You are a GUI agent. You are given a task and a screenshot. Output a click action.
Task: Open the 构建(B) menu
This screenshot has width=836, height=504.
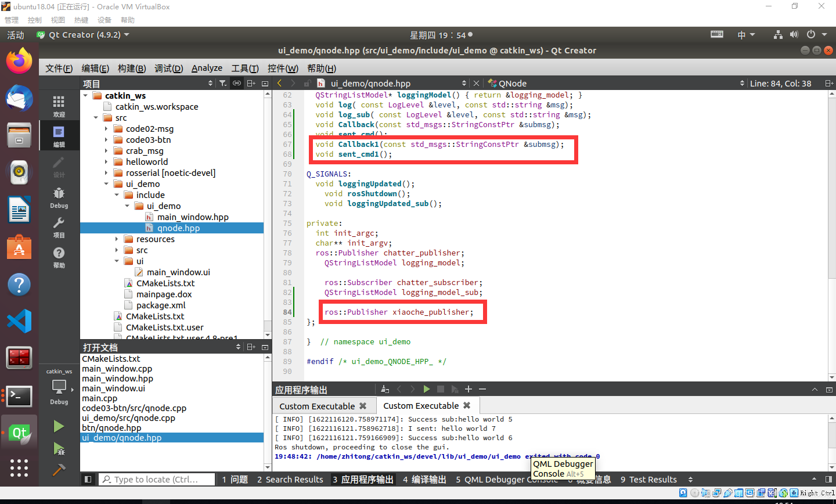(x=131, y=68)
